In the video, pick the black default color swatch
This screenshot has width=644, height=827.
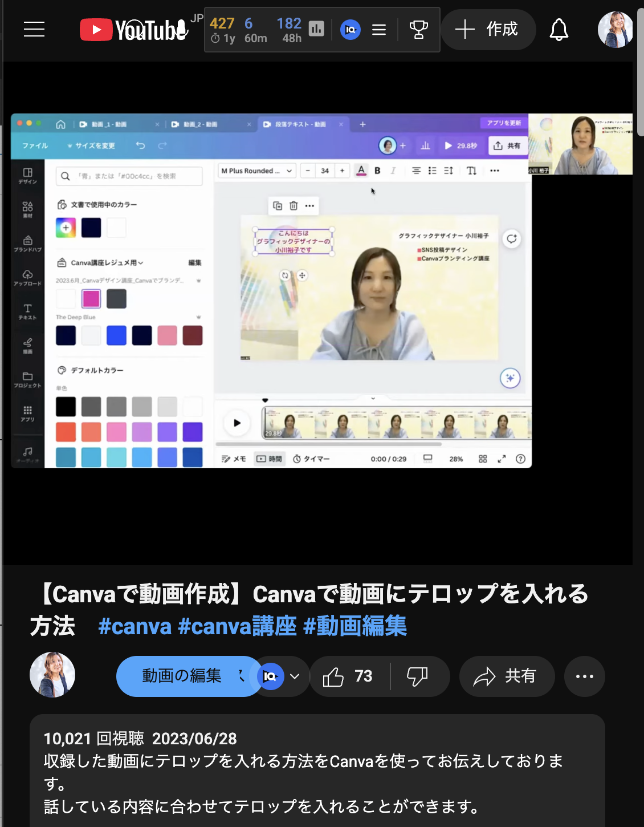[66, 407]
